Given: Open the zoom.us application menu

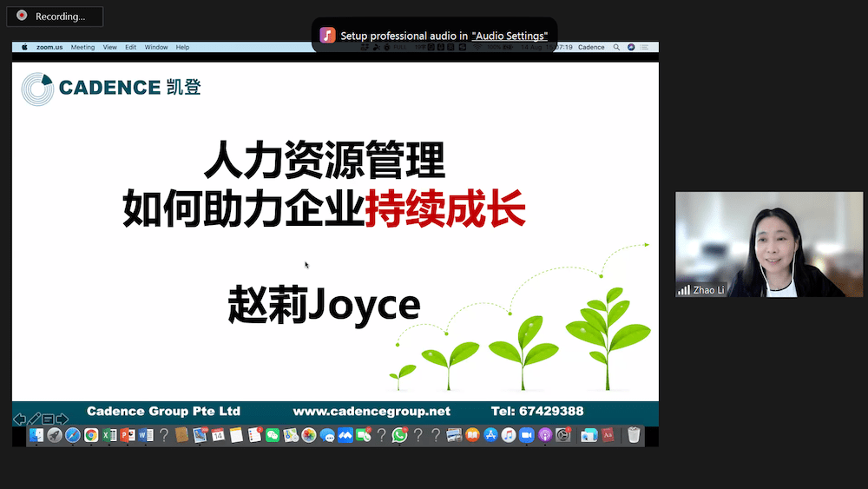Looking at the screenshot, I should [48, 47].
